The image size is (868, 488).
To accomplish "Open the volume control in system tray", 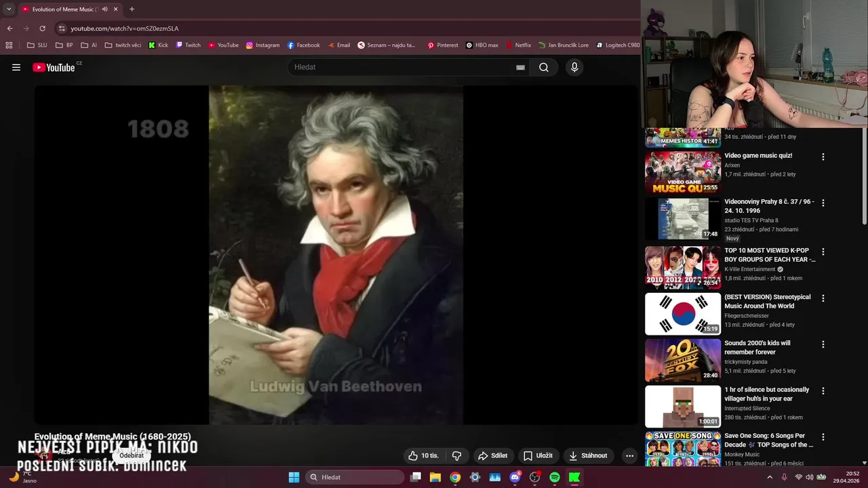I will (x=810, y=477).
